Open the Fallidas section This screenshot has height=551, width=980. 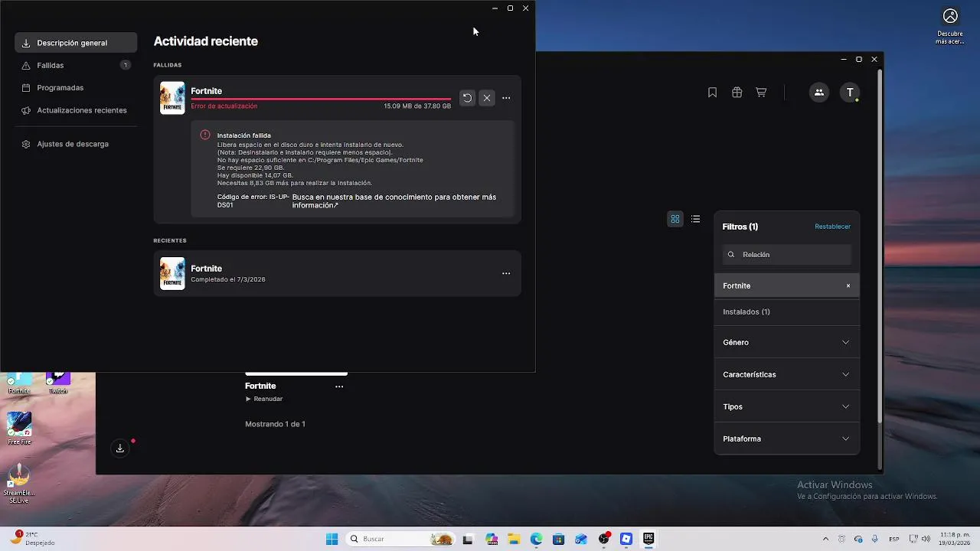[x=76, y=65]
